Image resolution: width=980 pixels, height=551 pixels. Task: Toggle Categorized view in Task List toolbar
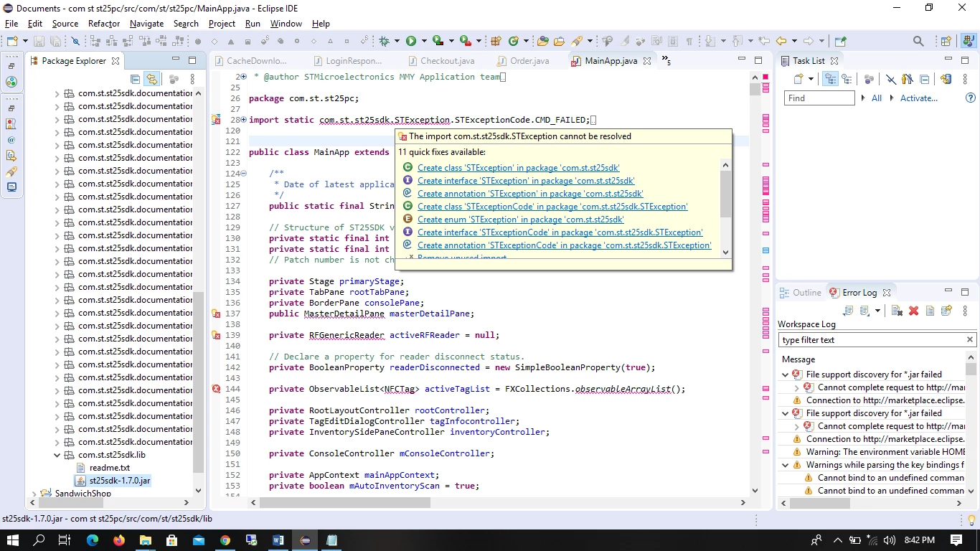[x=831, y=80]
